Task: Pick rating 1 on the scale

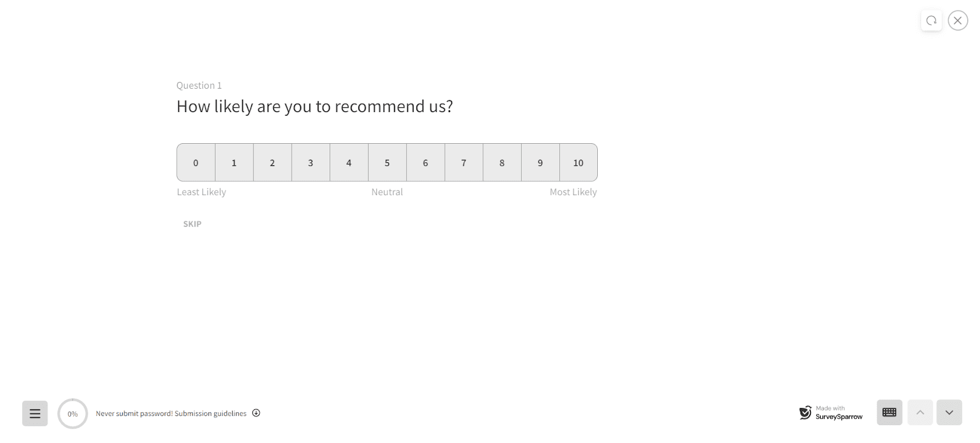Action: pyautogui.click(x=234, y=163)
